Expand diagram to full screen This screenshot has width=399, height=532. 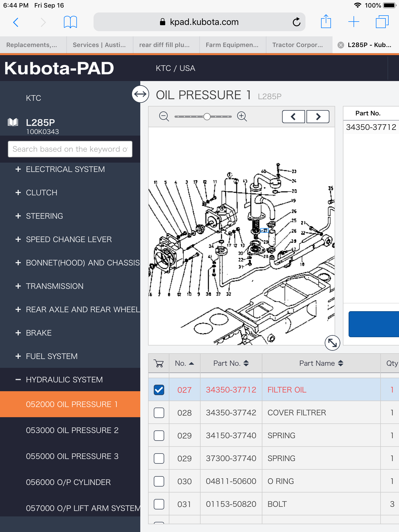(x=332, y=343)
